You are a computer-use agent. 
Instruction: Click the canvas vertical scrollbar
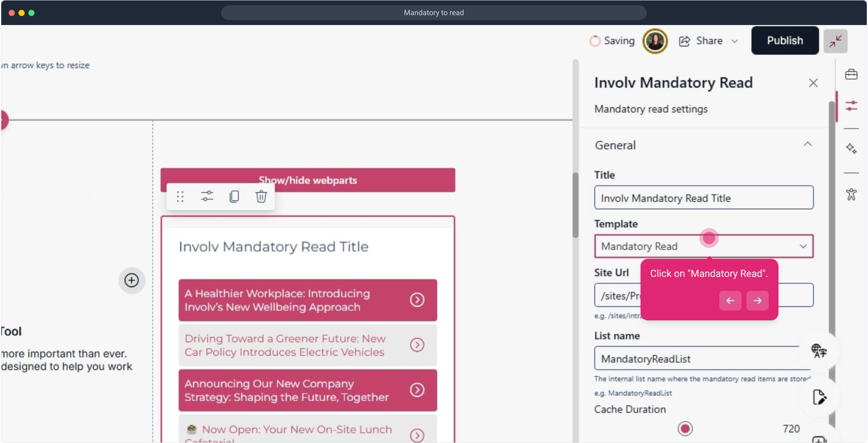tap(575, 205)
